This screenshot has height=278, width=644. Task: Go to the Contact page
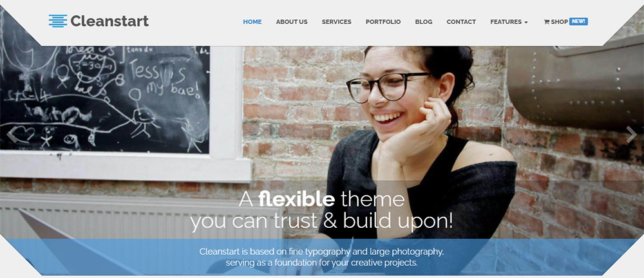click(461, 22)
